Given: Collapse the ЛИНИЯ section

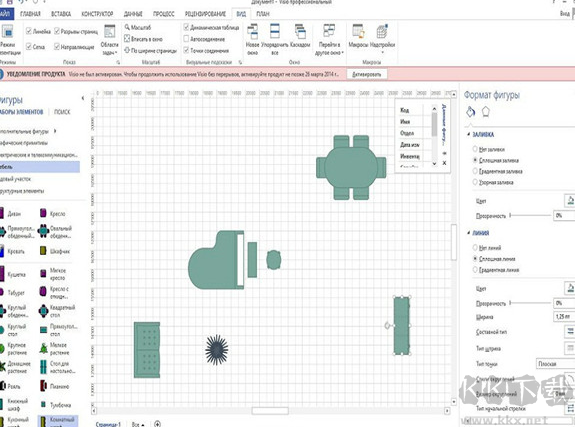Looking at the screenshot, I should click(x=468, y=233).
